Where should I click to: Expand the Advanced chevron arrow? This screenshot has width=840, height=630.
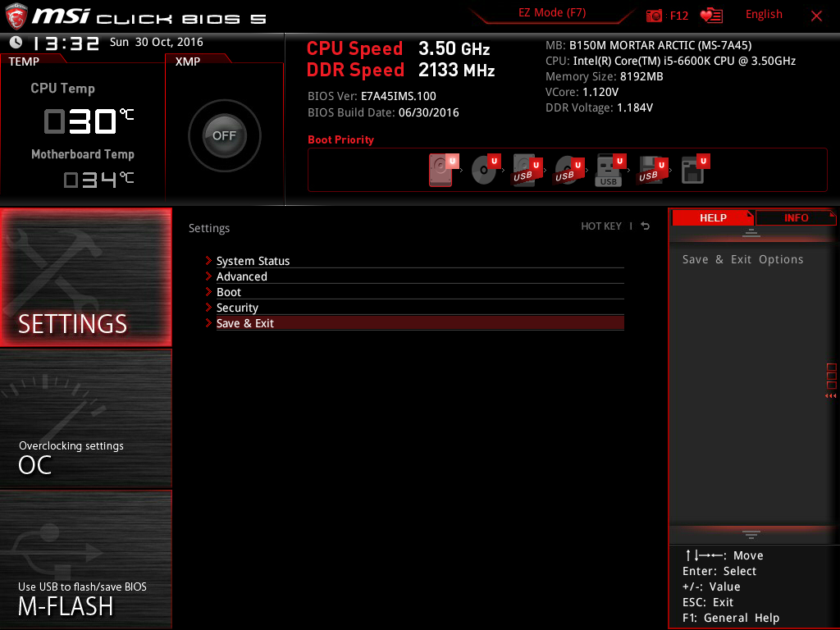[208, 276]
